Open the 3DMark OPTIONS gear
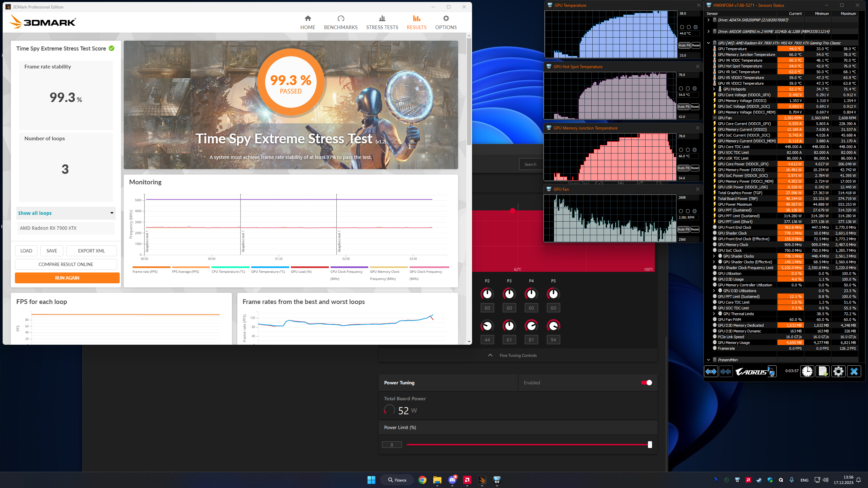Viewport: 868px width, 488px height. (x=446, y=19)
